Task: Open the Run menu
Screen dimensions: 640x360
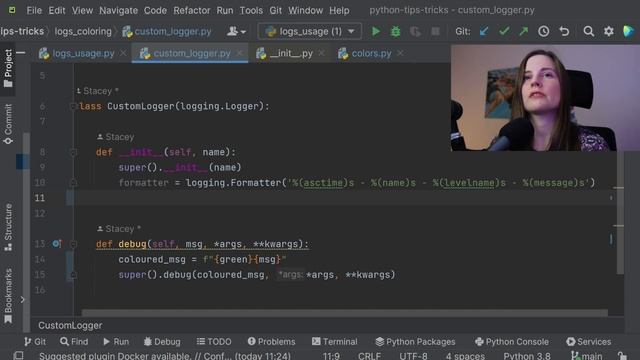Action: tap(225, 10)
